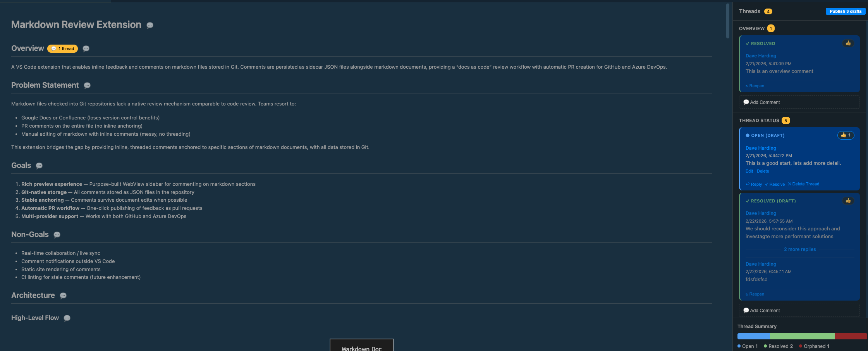Click the comment icon beside the Goals heading

tap(39, 166)
